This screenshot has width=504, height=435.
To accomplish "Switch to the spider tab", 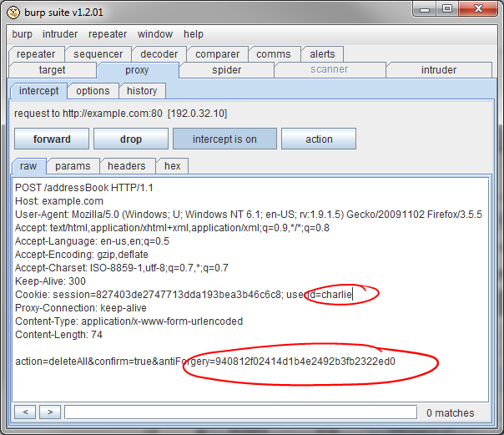I will (227, 70).
